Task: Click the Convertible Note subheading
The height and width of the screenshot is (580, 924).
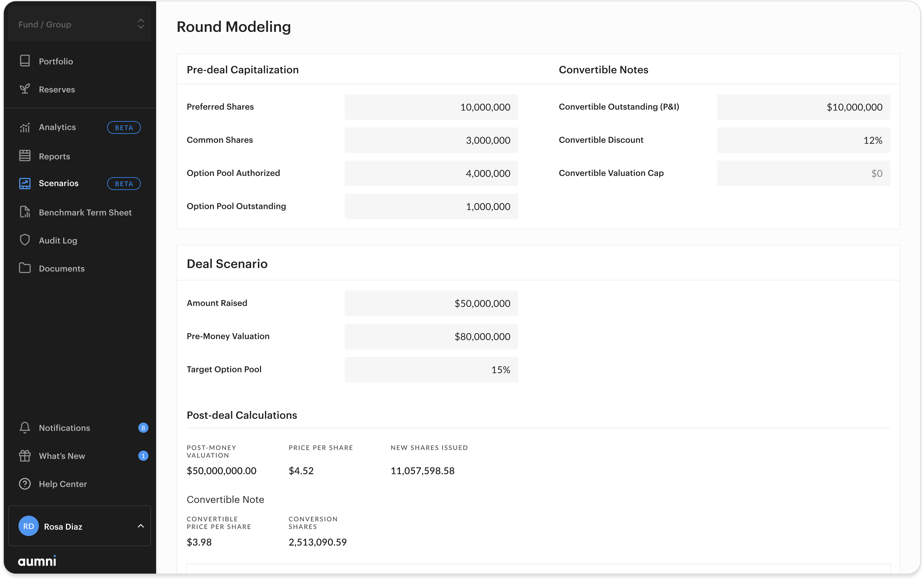Action: pos(225,499)
